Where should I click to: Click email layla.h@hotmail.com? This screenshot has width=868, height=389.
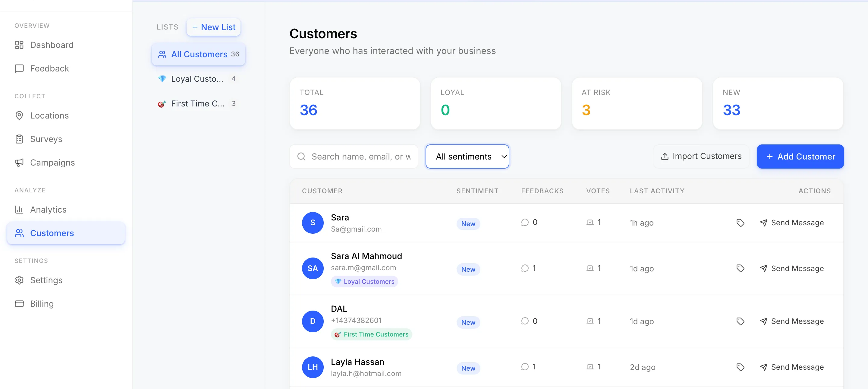point(366,374)
